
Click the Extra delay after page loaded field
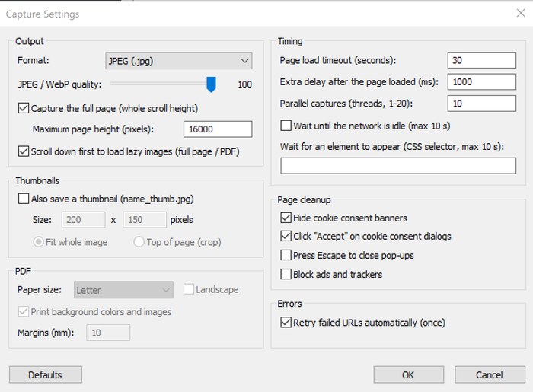[482, 82]
